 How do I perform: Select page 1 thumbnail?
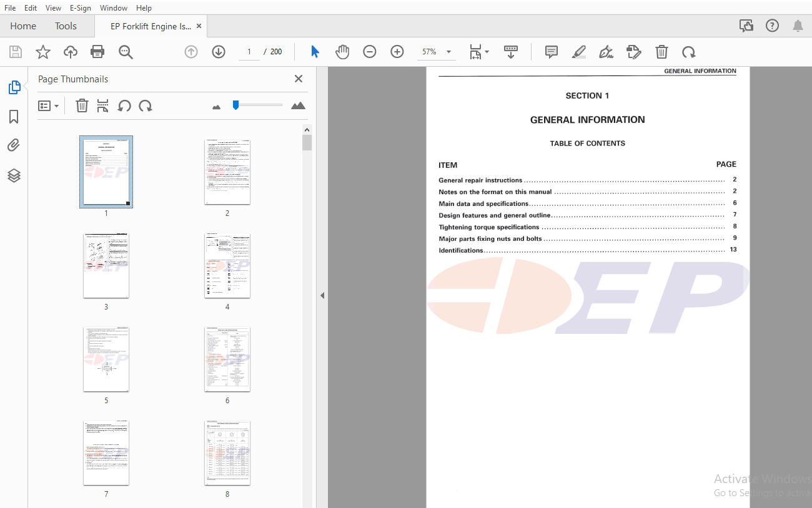(x=106, y=172)
